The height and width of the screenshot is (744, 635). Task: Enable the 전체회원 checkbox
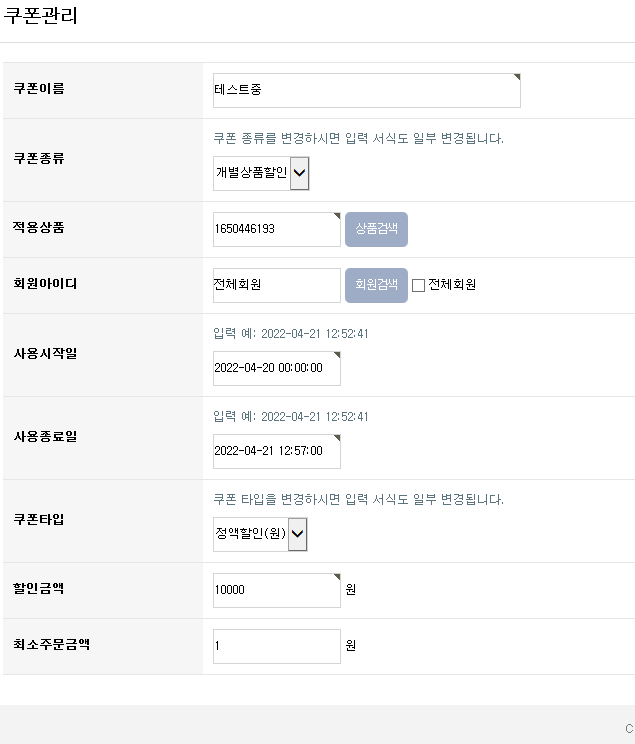click(419, 285)
